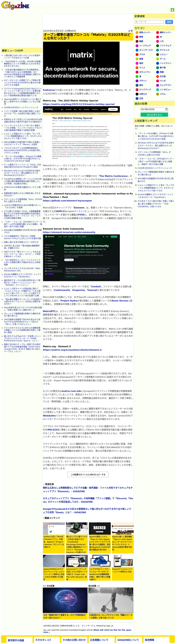The image size is (176, 644).
Task: Open the ゲーム category
Action: click(x=163, y=59)
